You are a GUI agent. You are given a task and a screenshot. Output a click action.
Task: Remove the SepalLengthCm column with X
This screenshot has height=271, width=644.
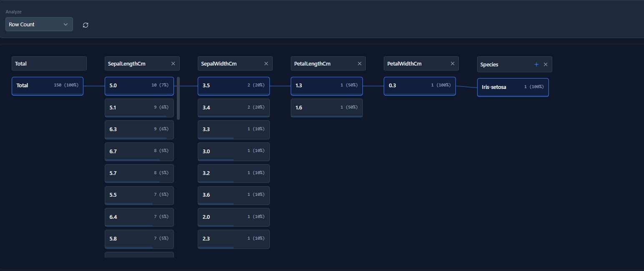173,63
